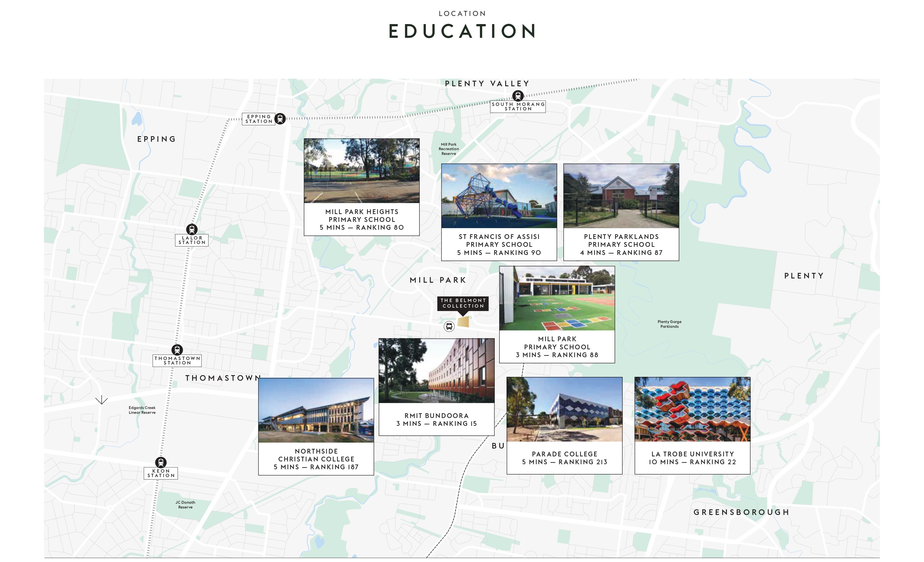924x562 pixels.
Task: Click the JC Donath Reserve label
Action: tap(185, 505)
